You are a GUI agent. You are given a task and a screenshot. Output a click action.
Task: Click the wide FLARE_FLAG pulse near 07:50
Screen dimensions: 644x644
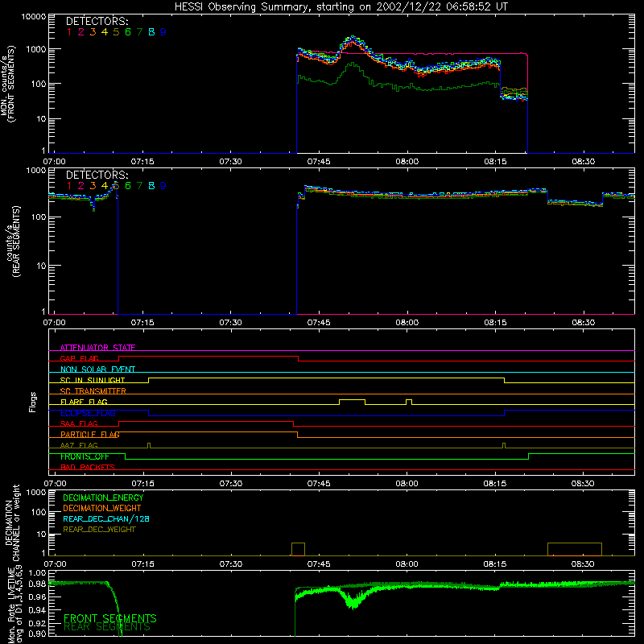pyautogui.click(x=352, y=402)
